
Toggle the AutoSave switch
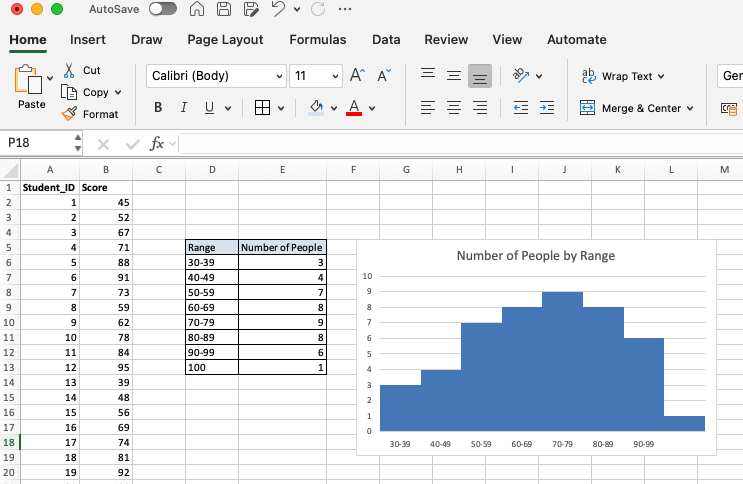click(162, 9)
